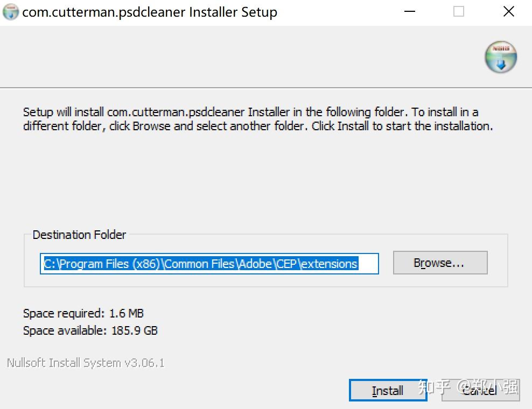Click the 'Destination Folder' group label
This screenshot has width=532, height=409.
click(x=79, y=235)
